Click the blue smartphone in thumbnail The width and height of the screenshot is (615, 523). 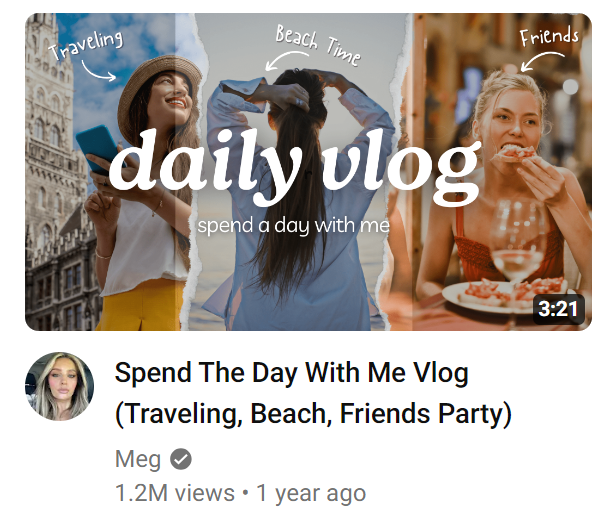[x=98, y=148]
